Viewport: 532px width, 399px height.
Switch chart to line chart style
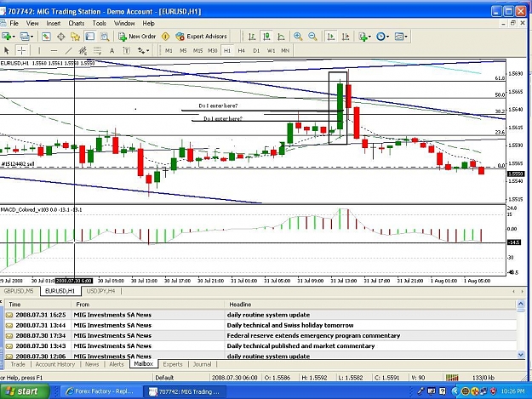pos(281,37)
